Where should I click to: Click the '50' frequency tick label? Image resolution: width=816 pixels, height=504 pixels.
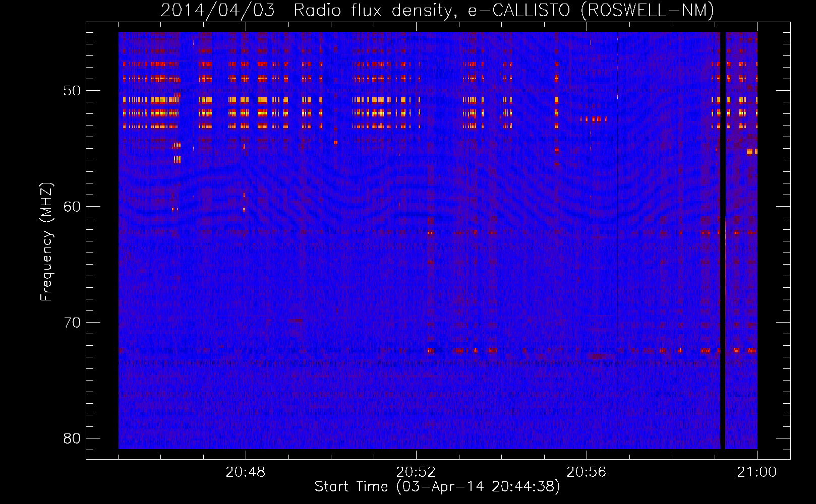pyautogui.click(x=72, y=91)
